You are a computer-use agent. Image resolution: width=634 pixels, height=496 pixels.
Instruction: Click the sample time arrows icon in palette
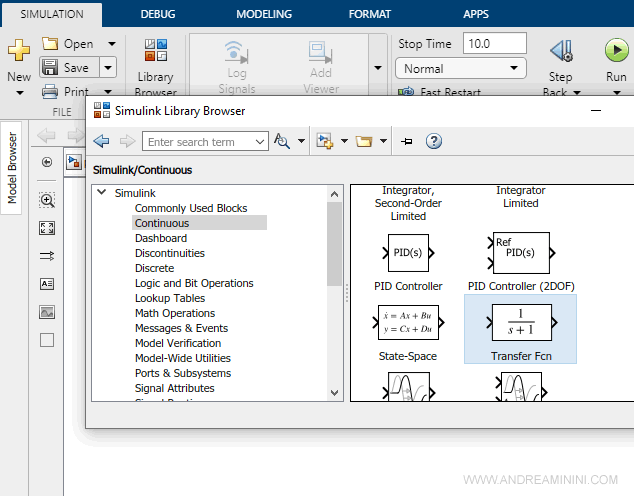(47, 256)
